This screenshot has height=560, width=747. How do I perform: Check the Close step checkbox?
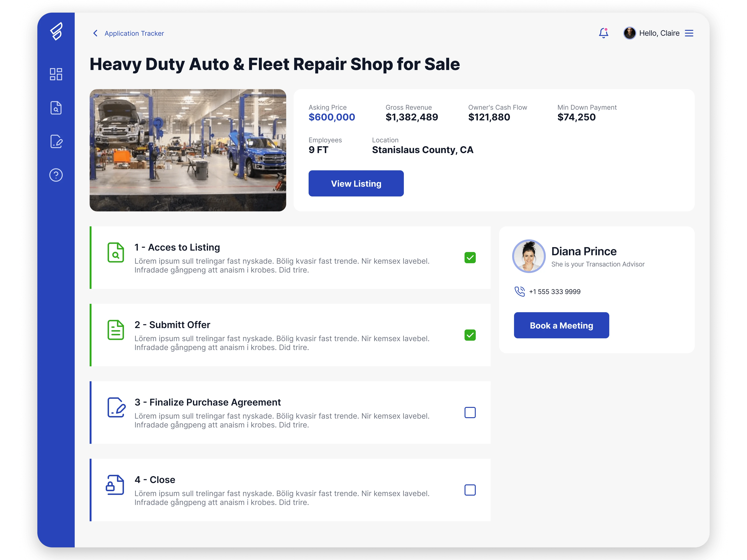click(470, 490)
